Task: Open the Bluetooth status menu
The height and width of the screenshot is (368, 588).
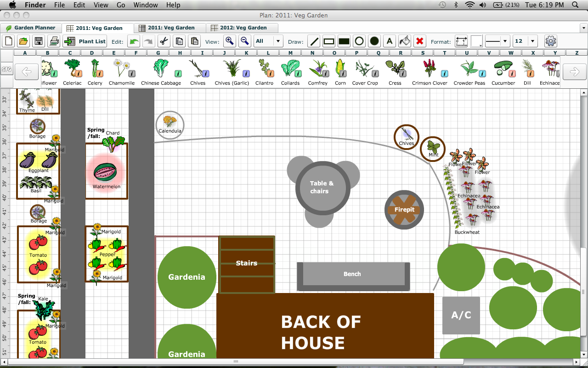Action: pos(456,5)
